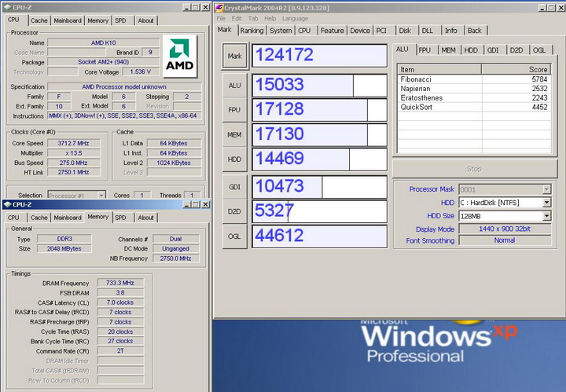Open Cache tab in lower CPU-Z window
566x392 pixels.
click(39, 218)
